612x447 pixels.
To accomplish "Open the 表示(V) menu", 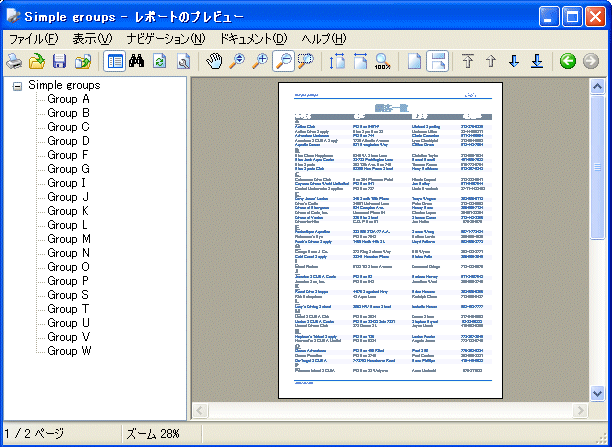I will tap(92, 39).
